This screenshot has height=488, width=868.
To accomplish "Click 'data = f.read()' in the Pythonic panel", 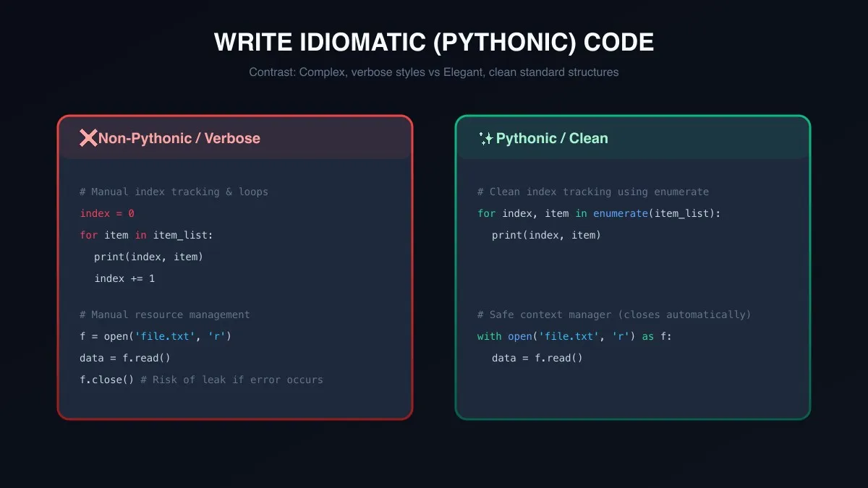I will 537,358.
